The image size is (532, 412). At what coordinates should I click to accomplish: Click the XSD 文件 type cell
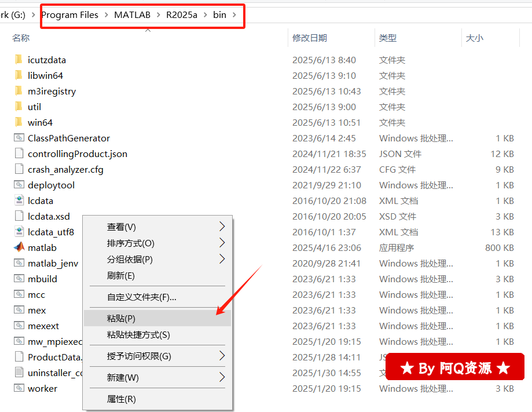pyautogui.click(x=398, y=216)
